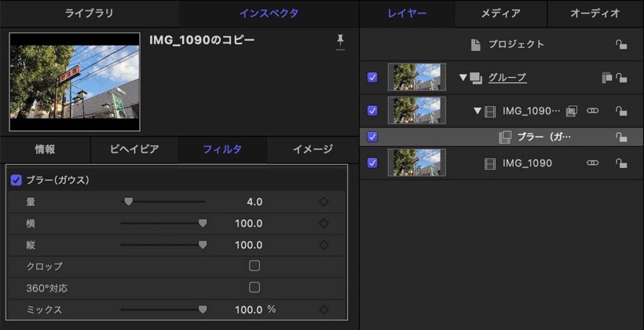Disable the ブラー(ガウス) filter checkbox in inspector
The height and width of the screenshot is (330, 644).
click(17, 180)
